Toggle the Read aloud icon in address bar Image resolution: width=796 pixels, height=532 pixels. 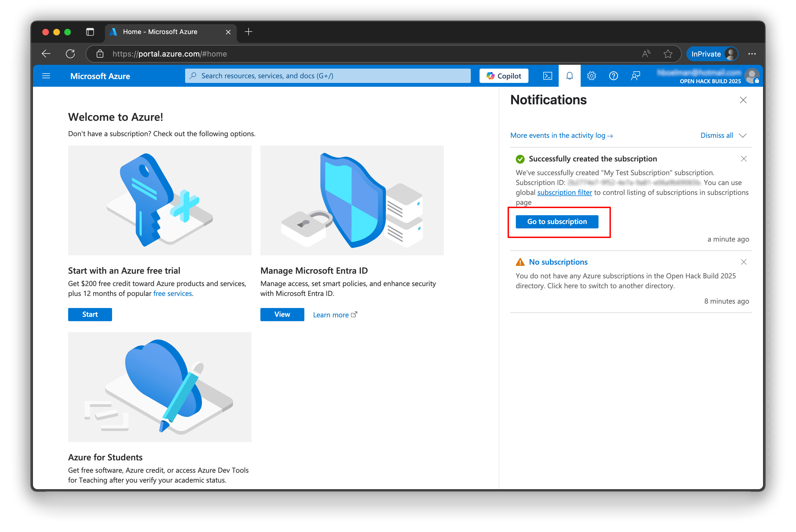(646, 54)
